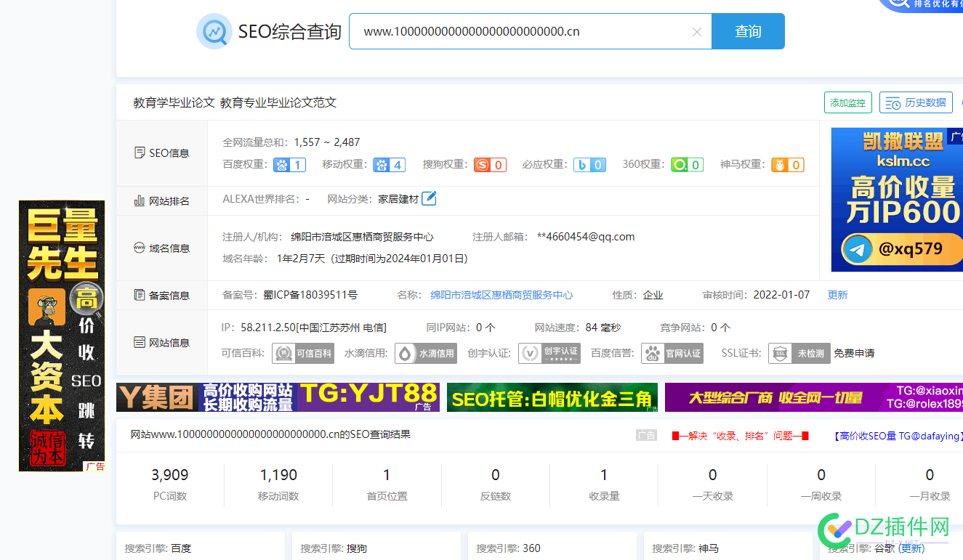Clear the search field with the X icon
Image resolution: width=963 pixels, height=560 pixels.
pos(697,32)
